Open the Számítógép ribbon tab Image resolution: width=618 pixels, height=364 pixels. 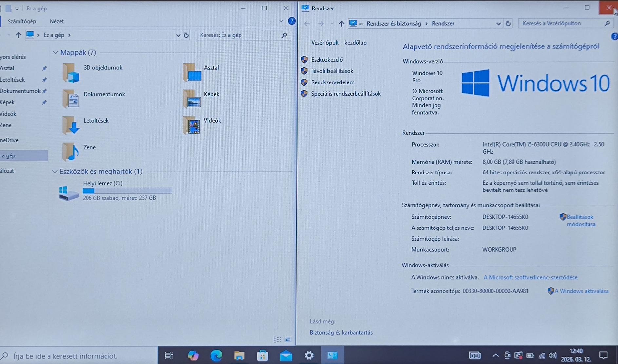[22, 21]
